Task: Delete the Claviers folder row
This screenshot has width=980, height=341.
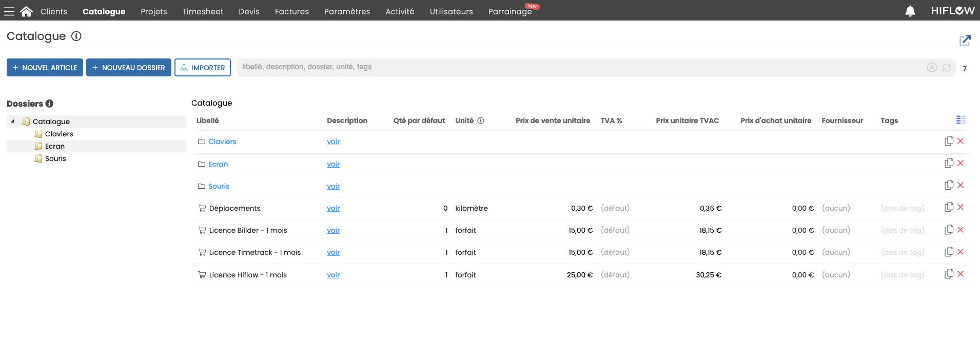Action: click(x=961, y=141)
